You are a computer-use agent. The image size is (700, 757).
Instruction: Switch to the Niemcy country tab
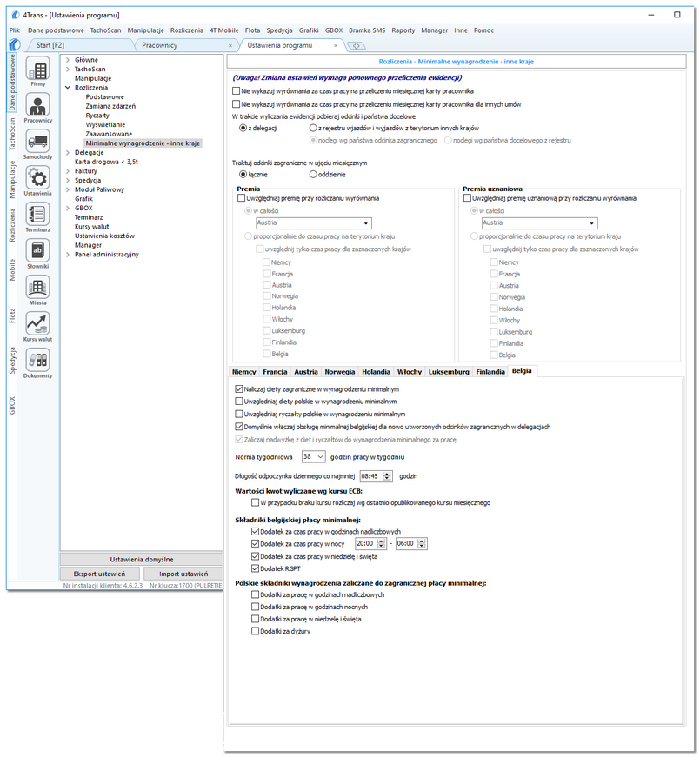[244, 372]
